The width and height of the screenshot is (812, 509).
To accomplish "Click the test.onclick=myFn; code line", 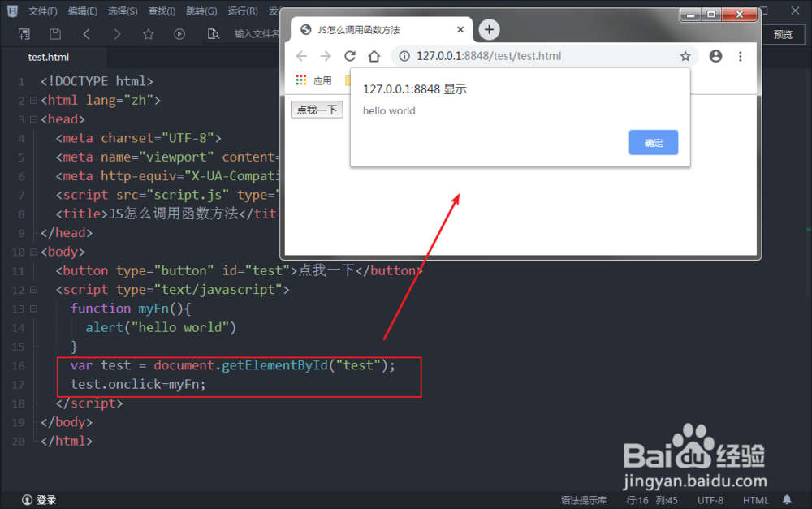I will [138, 384].
